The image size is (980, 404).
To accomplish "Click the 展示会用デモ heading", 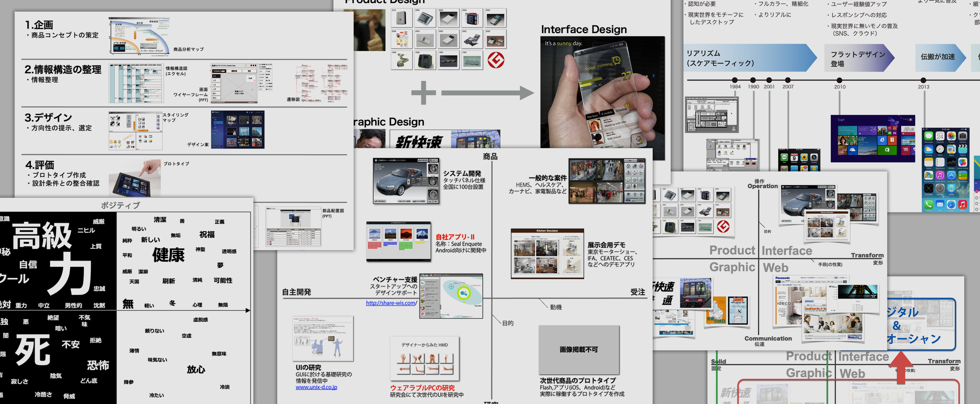I will tap(606, 245).
